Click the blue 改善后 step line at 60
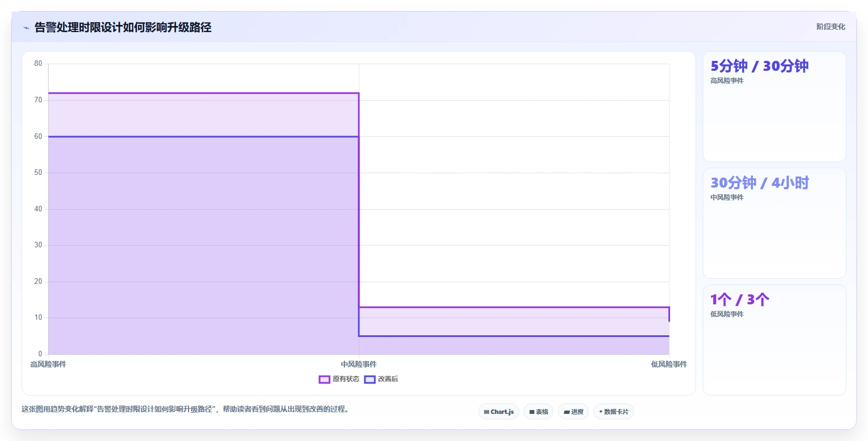The height and width of the screenshot is (441, 868). coord(203,137)
